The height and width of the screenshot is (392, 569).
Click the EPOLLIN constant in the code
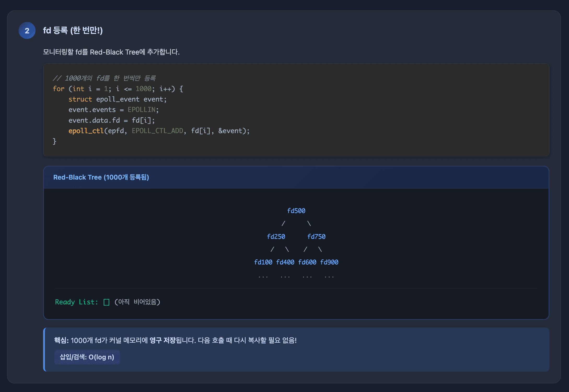tap(141, 110)
